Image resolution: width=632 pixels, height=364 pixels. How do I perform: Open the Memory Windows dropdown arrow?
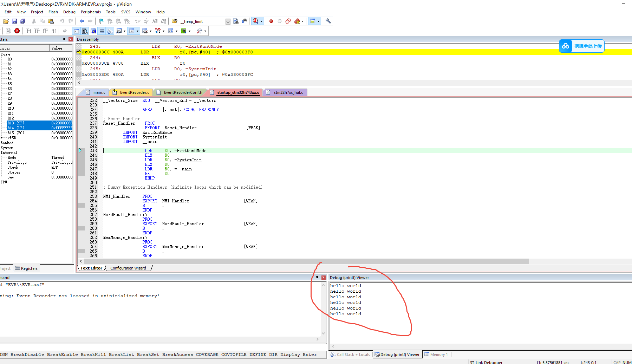(137, 31)
